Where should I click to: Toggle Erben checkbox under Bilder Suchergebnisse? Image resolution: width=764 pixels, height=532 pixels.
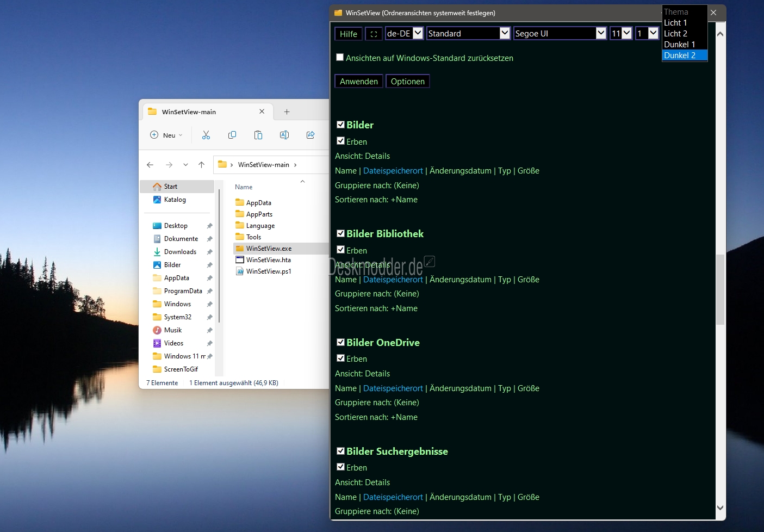340,467
